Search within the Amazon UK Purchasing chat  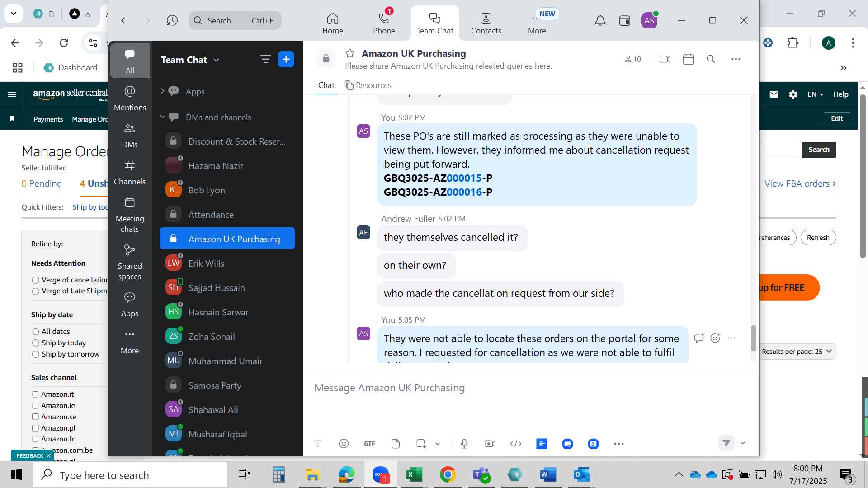pos(711,59)
